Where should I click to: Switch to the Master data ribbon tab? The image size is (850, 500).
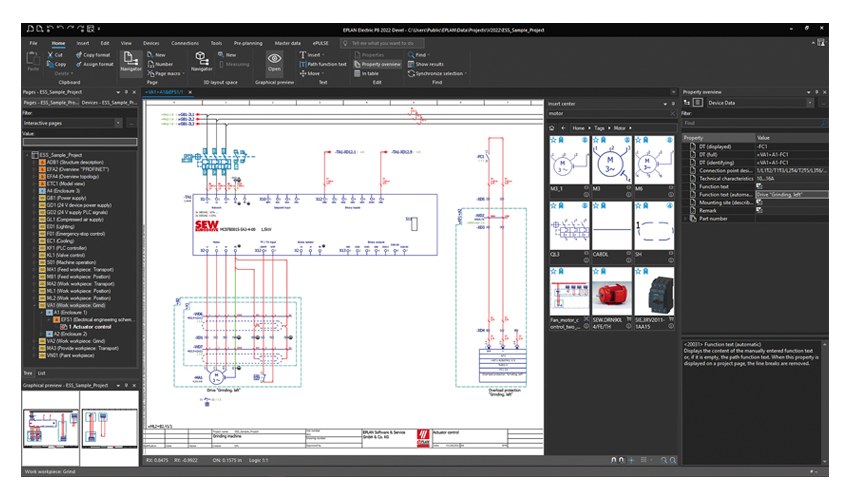coord(287,43)
